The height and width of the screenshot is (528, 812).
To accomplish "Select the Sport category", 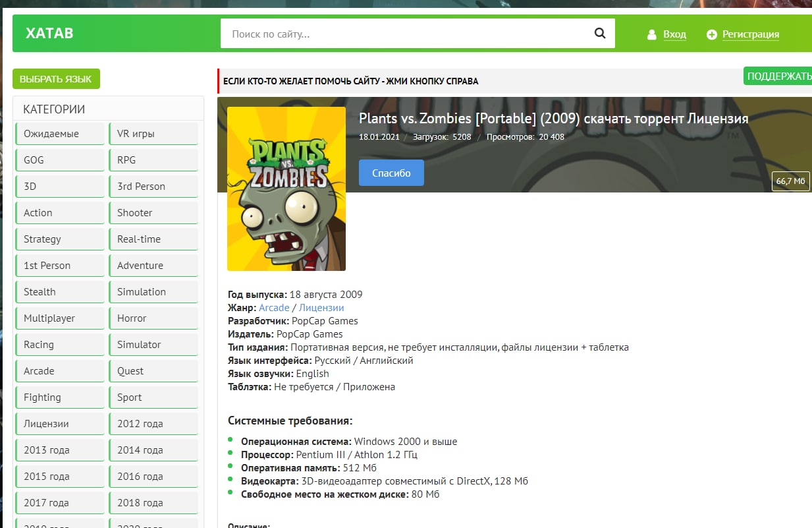I will (153, 397).
